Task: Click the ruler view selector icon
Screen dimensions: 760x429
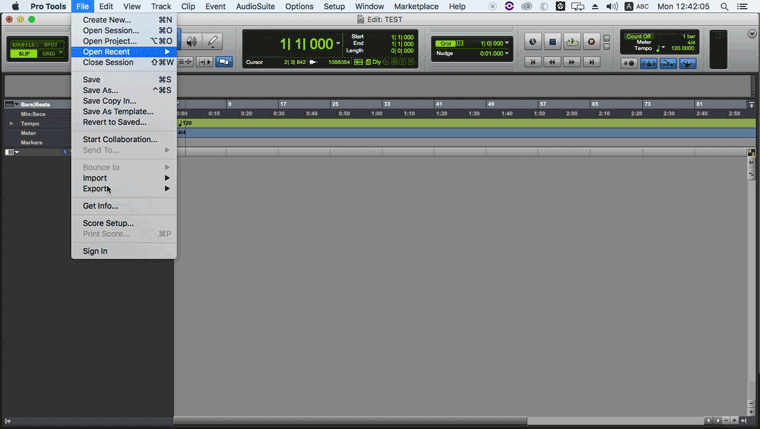Action: click(x=9, y=104)
